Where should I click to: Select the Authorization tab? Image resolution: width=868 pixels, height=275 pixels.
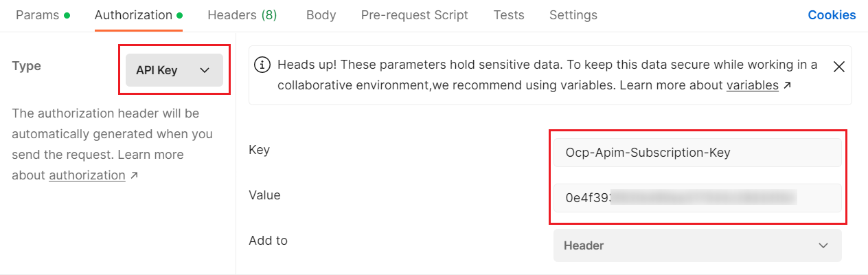point(133,15)
